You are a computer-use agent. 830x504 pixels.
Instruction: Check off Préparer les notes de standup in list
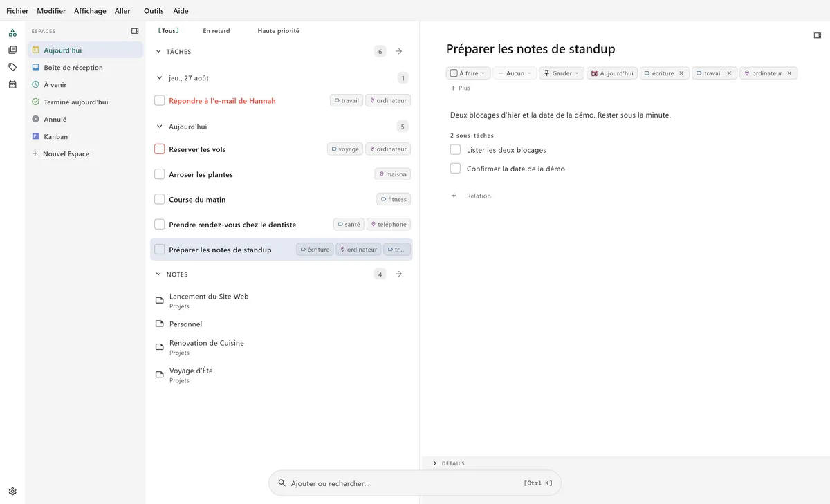click(159, 250)
